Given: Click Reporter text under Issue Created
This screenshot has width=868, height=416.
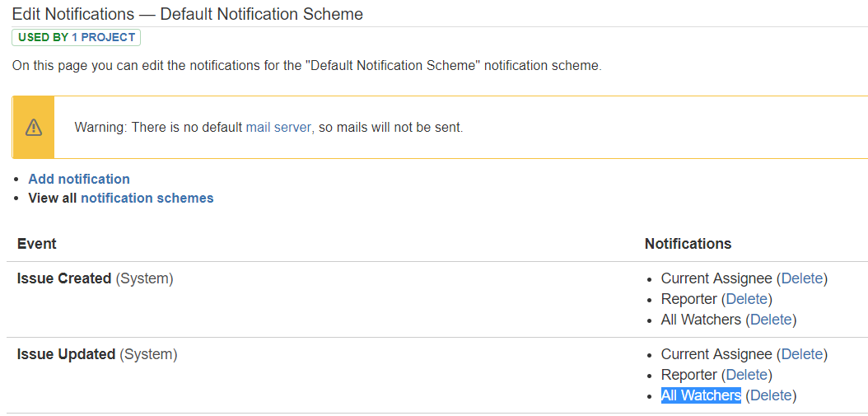Looking at the screenshot, I should [x=688, y=299].
